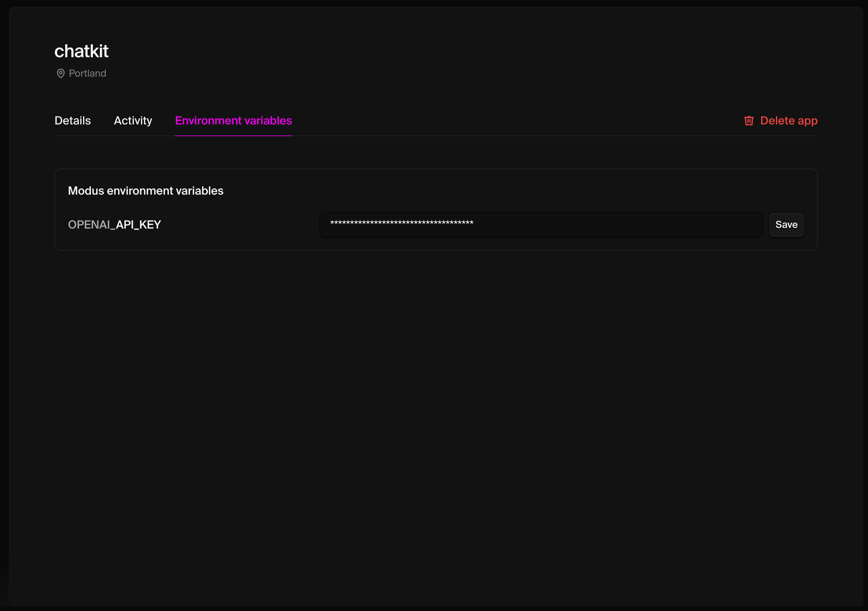Open the Details tab
868x611 pixels.
coord(72,121)
